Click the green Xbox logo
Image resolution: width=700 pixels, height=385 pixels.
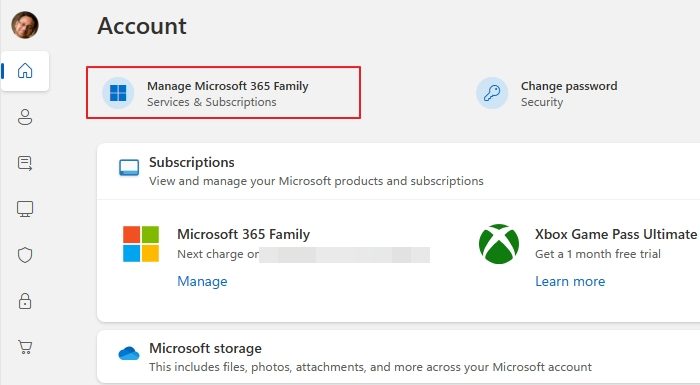pos(499,244)
